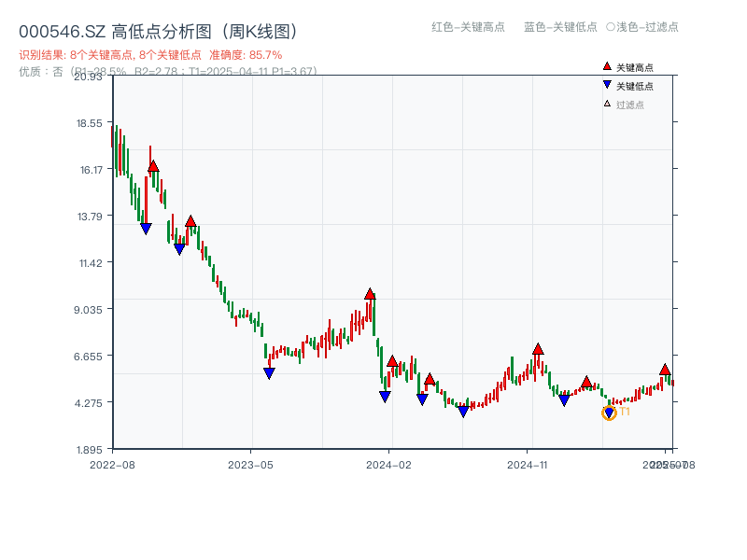747x560 pixels.
Task: Click the first red high marker near 16.17
Action: tap(153, 167)
